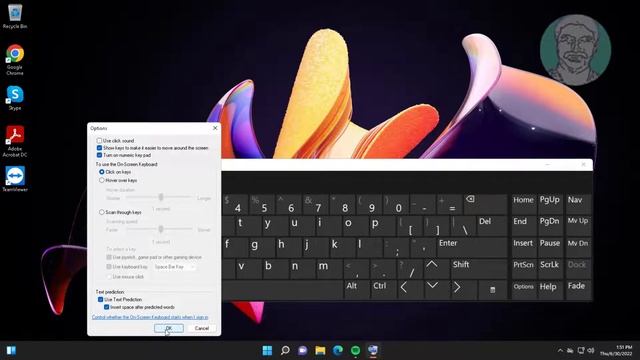The image size is (640, 360).
Task: Select On-Screen Keyboard taskbar icon
Action: pos(373,350)
